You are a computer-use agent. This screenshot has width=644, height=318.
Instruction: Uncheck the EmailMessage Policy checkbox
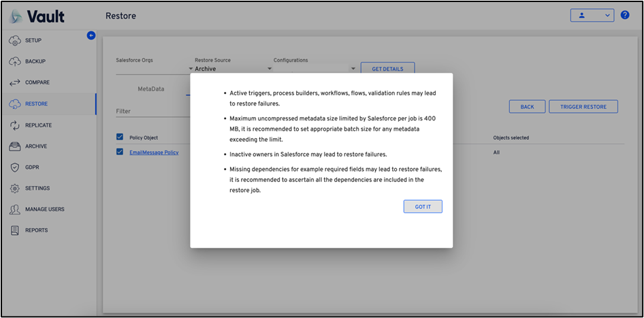[120, 152]
